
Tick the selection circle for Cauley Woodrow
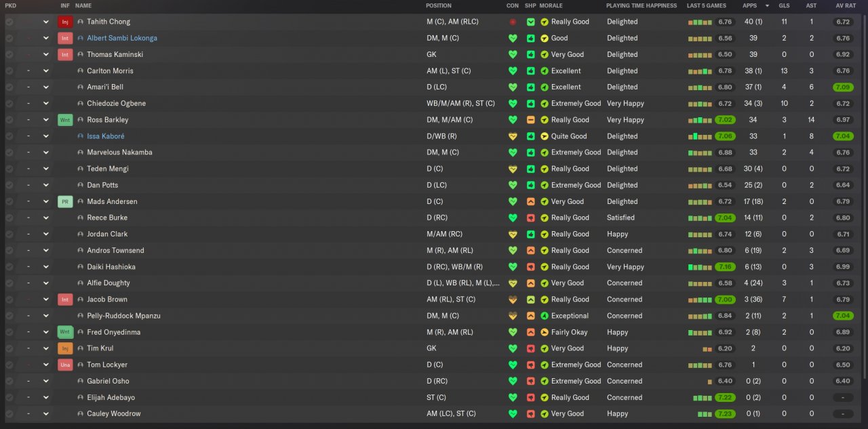(9, 413)
